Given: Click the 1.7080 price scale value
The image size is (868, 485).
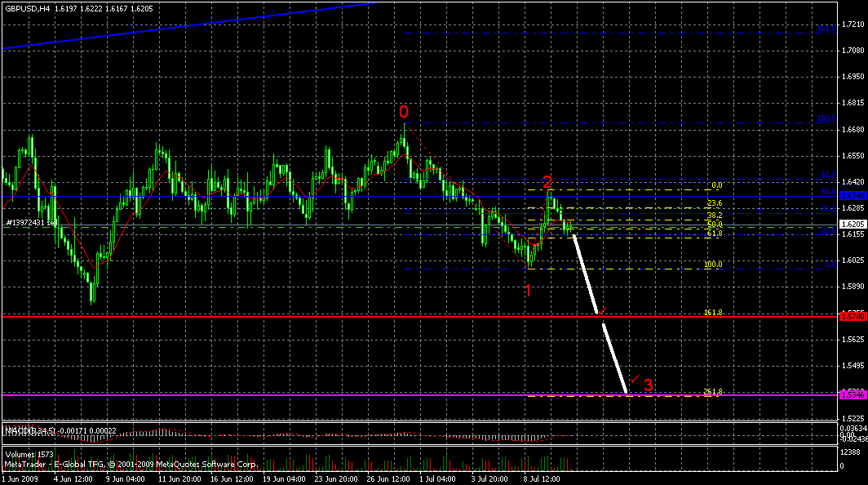Looking at the screenshot, I should (x=853, y=51).
